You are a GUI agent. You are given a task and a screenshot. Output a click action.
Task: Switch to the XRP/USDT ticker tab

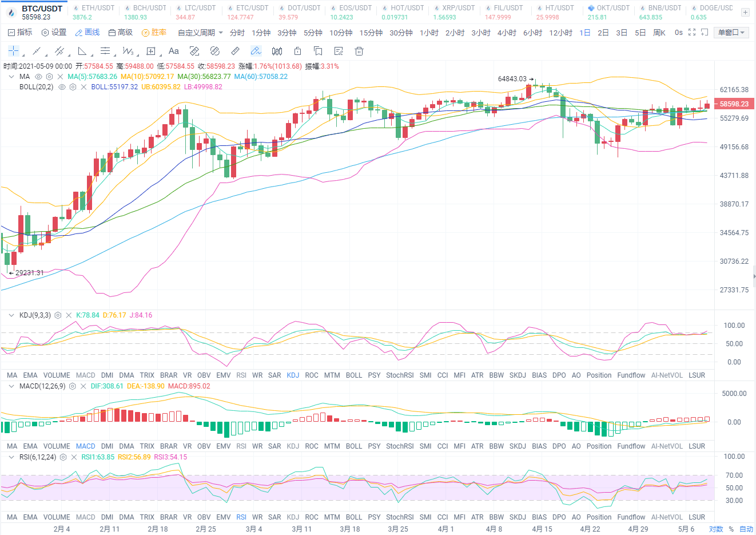tap(453, 12)
